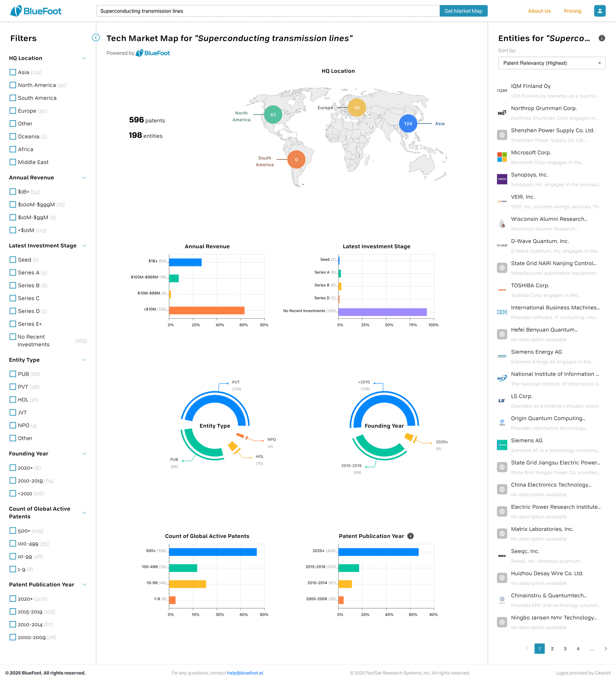Click the orange <$10M revenue bar

pos(206,311)
